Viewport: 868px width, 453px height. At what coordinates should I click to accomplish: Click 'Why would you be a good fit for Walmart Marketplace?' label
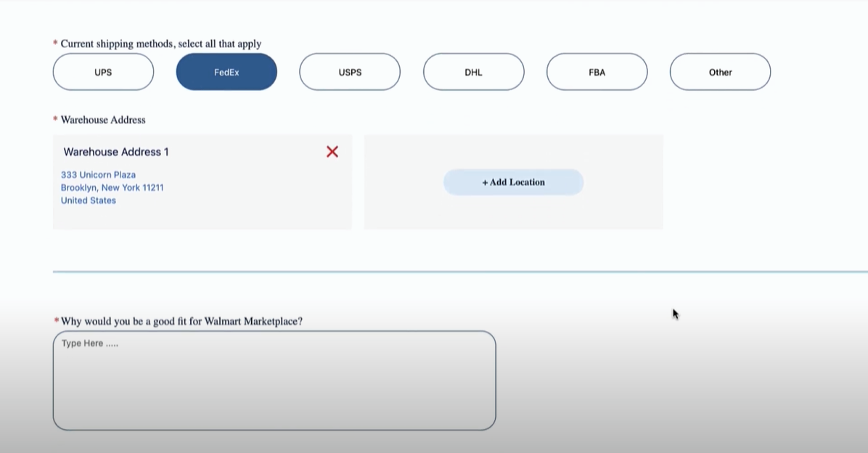(181, 321)
